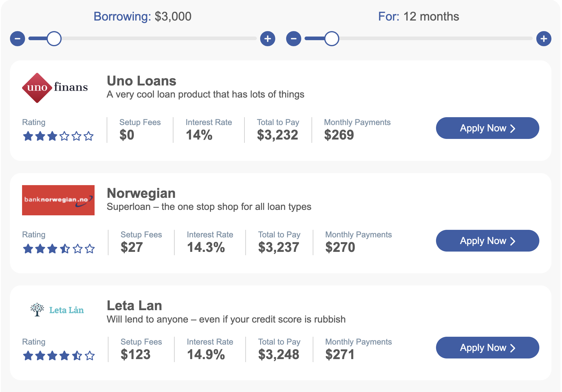
Task: Click Leta Lan total to pay $3,248
Action: coord(279,355)
